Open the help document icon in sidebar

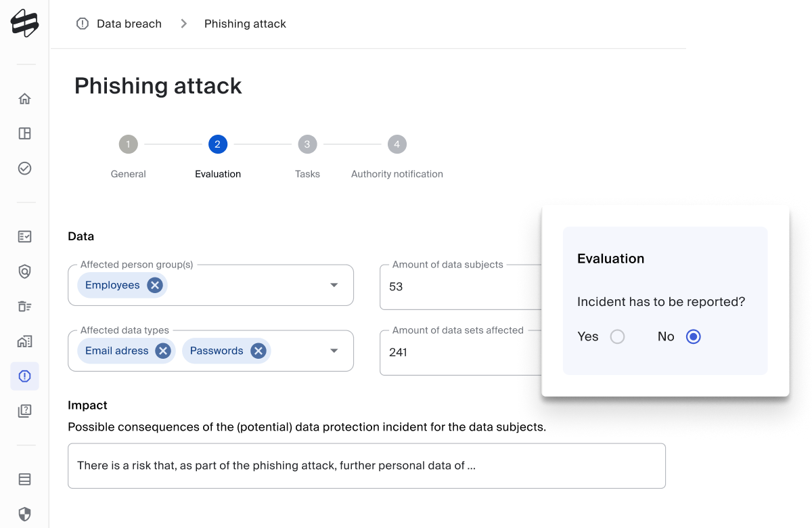(24, 411)
